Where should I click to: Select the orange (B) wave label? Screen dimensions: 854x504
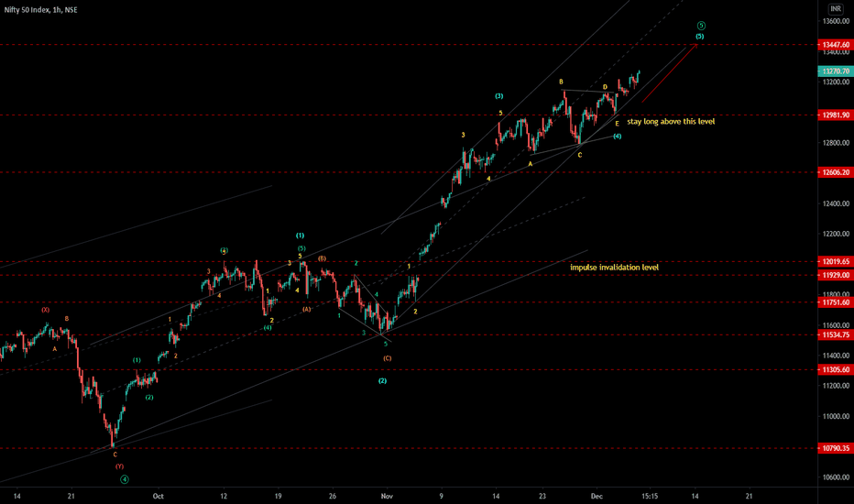322,258
